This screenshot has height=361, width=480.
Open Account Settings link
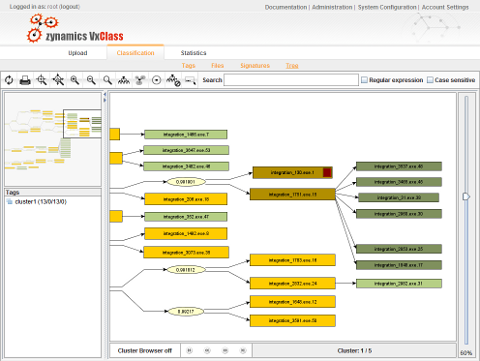click(445, 7)
